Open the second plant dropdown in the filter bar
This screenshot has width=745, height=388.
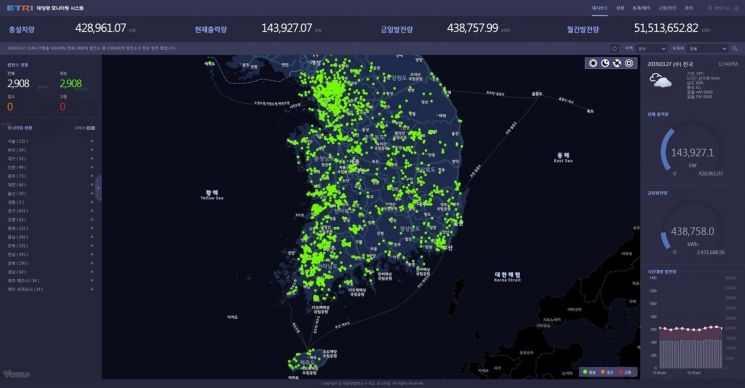(x=708, y=48)
